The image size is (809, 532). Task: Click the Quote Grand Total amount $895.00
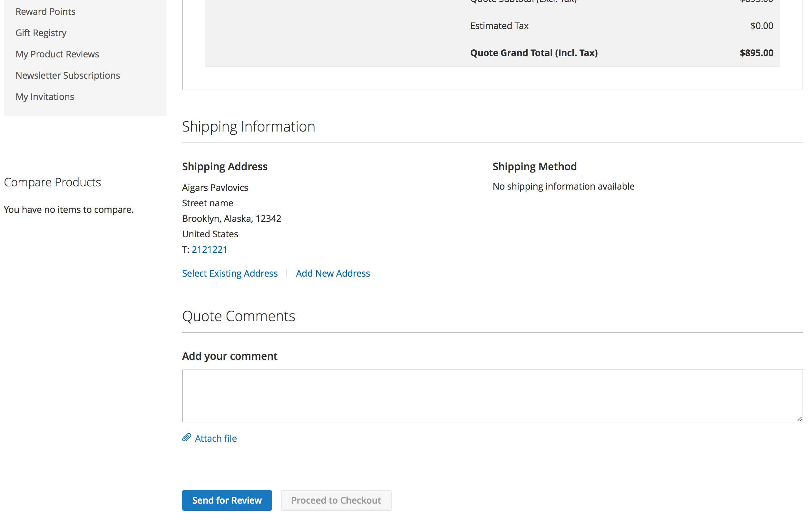pyautogui.click(x=756, y=53)
